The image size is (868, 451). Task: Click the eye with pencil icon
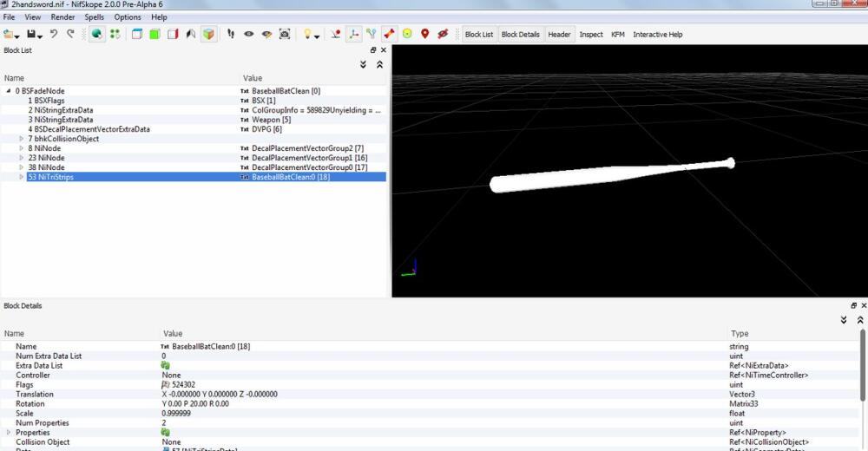click(266, 35)
